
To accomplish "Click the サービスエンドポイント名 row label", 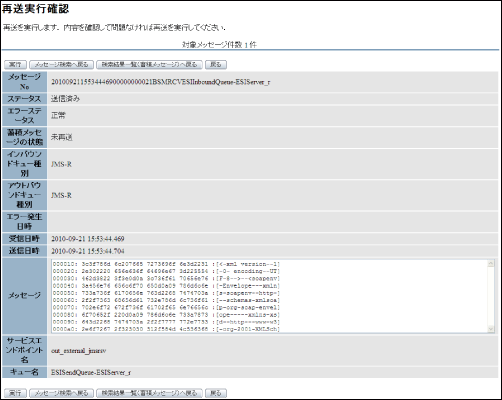I will pyautogui.click(x=24, y=350).
